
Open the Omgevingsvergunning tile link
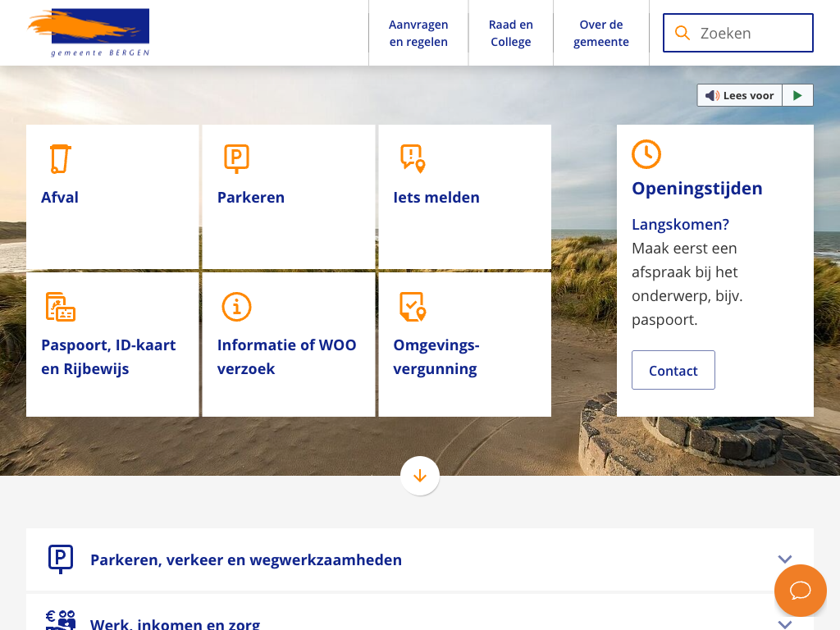click(x=465, y=345)
